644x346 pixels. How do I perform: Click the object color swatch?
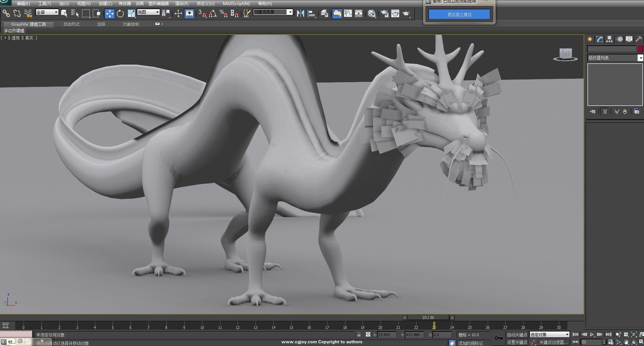click(x=640, y=49)
